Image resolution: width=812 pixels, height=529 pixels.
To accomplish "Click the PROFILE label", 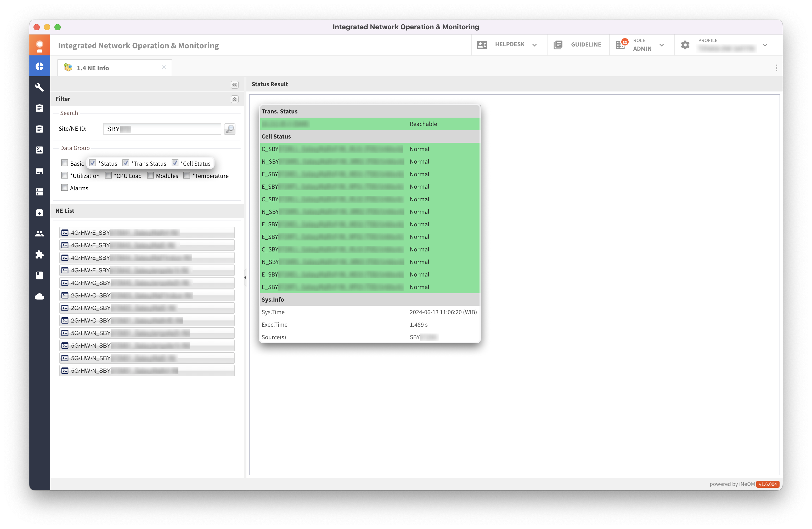I will [x=708, y=41].
